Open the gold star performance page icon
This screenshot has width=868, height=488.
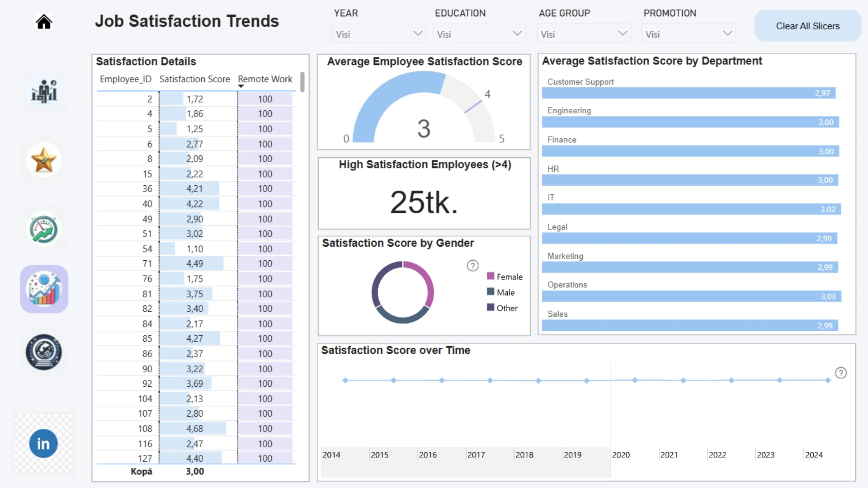[44, 160]
